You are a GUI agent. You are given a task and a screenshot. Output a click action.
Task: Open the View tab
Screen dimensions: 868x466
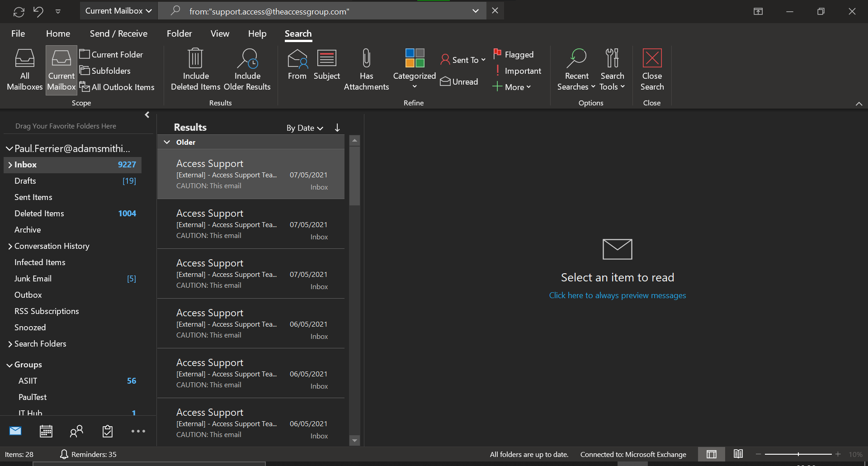pyautogui.click(x=220, y=33)
